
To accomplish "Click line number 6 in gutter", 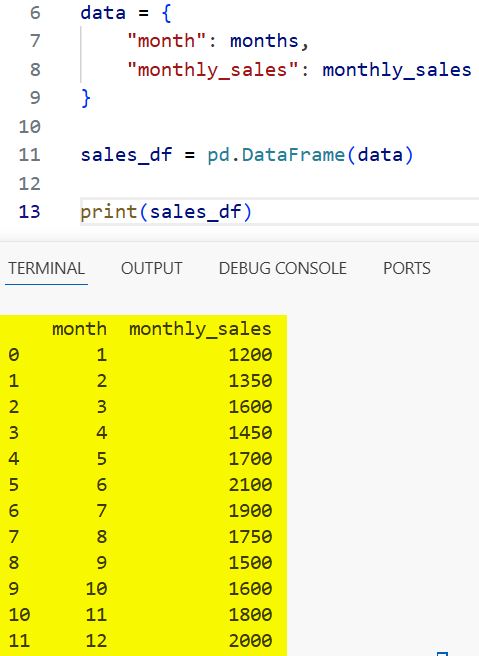I will click(x=35, y=13).
